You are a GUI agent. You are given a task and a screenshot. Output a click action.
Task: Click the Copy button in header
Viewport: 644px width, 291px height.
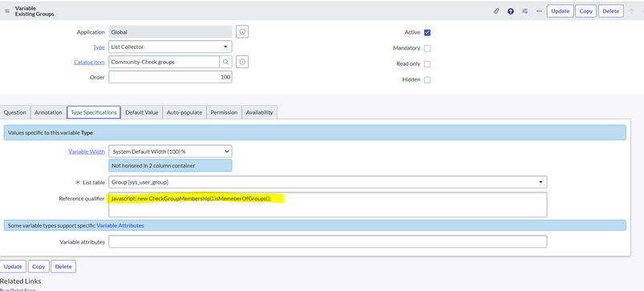click(586, 11)
